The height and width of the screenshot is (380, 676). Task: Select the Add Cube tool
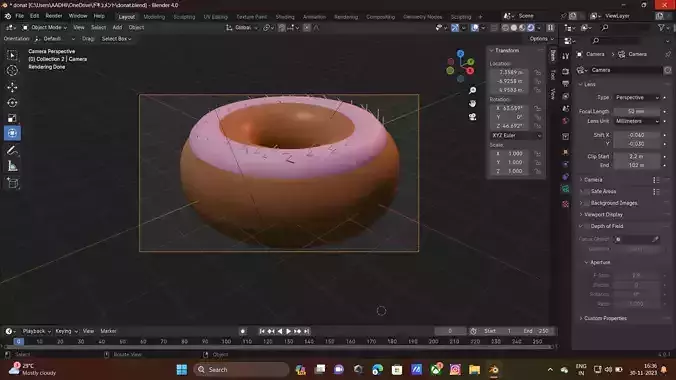pyautogui.click(x=12, y=183)
